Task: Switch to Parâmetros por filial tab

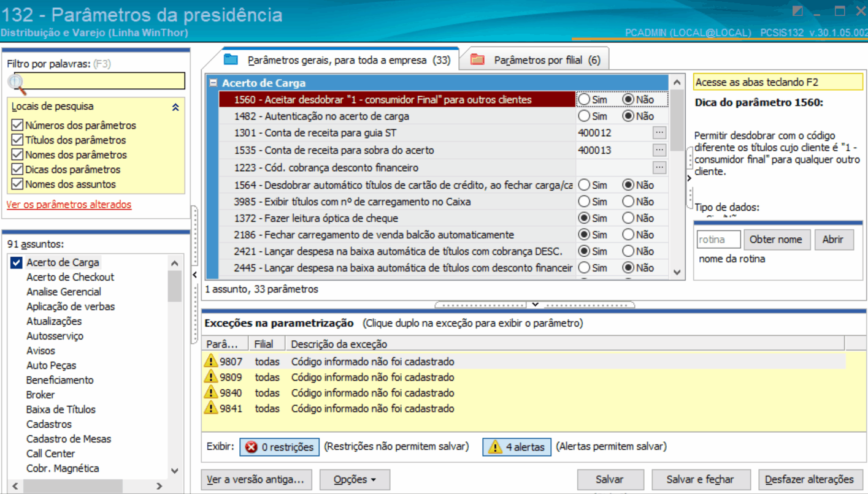Action: (x=535, y=60)
